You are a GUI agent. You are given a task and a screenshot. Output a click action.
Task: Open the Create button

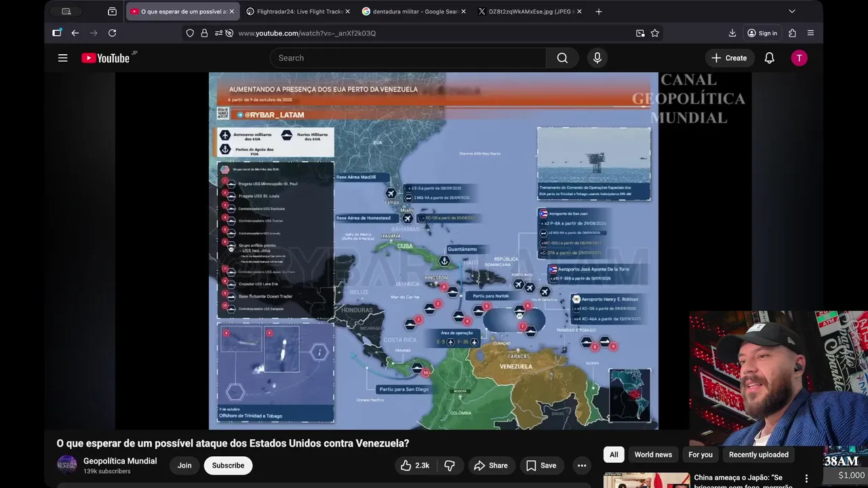tap(730, 58)
